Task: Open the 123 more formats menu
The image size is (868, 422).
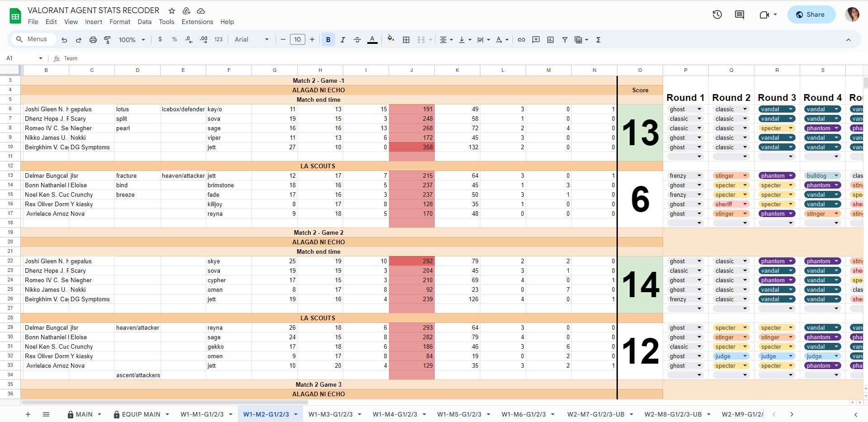Action: click(218, 39)
